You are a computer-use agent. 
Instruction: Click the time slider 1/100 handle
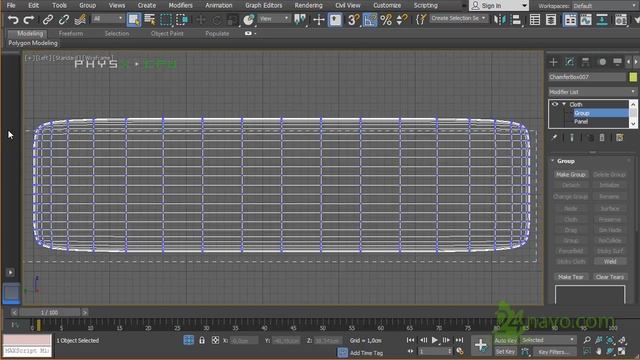click(49, 312)
